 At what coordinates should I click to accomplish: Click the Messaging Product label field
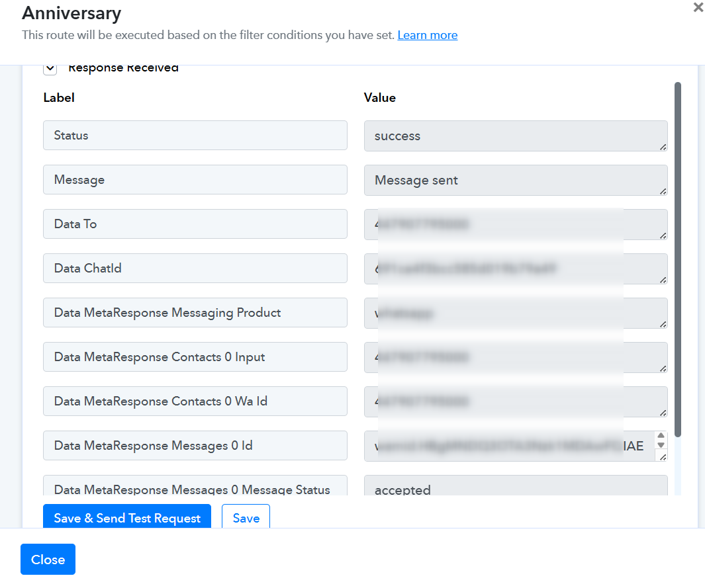[195, 313]
